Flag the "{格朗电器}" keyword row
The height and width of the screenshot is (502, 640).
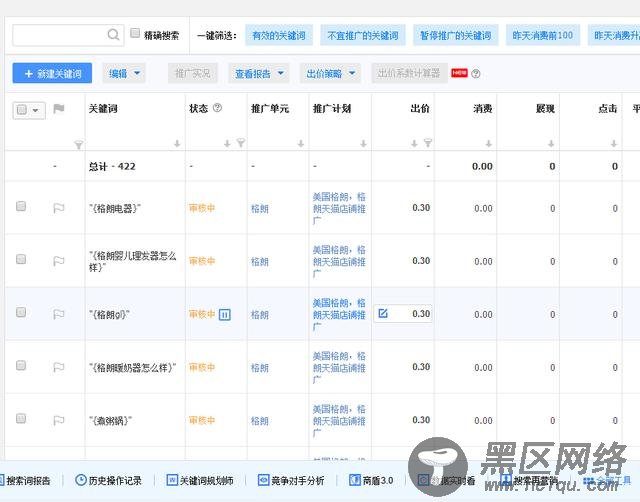click(59, 208)
